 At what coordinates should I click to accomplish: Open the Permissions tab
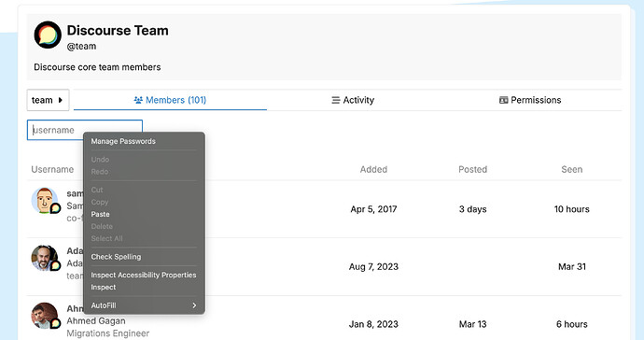pyautogui.click(x=530, y=100)
